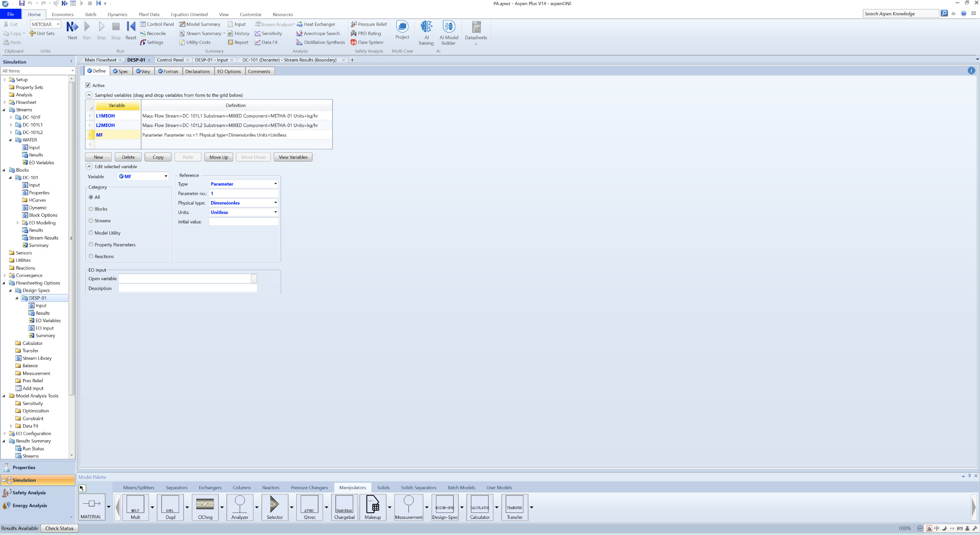The height and width of the screenshot is (535, 980).
Task: Click the Search Aspen Knowledge box
Action: coord(901,14)
